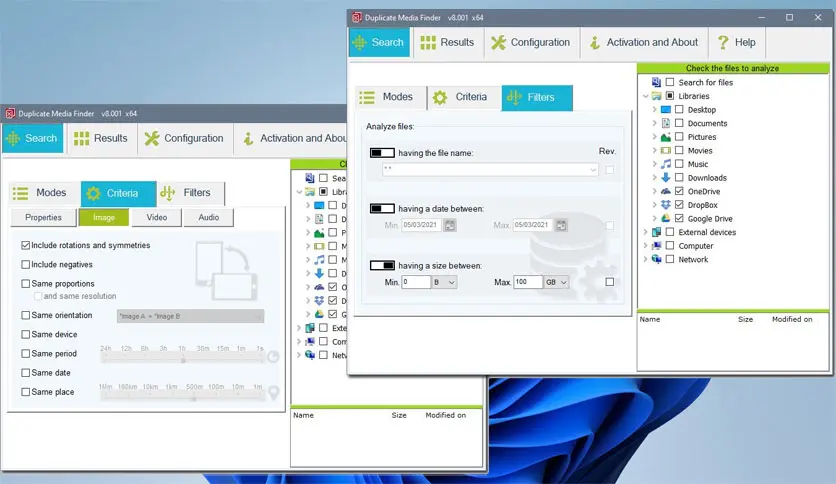The height and width of the screenshot is (484, 836).
Task: Click the app logo in the back window title bar
Action: [x=10, y=114]
